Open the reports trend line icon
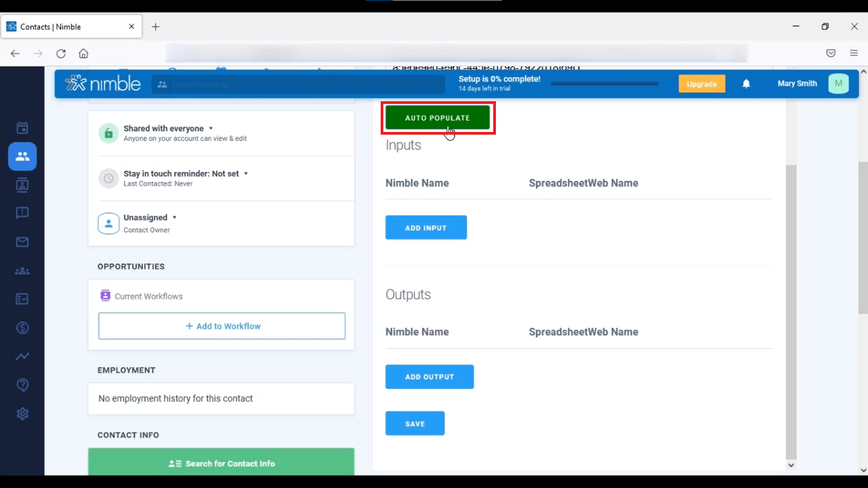 pyautogui.click(x=22, y=357)
